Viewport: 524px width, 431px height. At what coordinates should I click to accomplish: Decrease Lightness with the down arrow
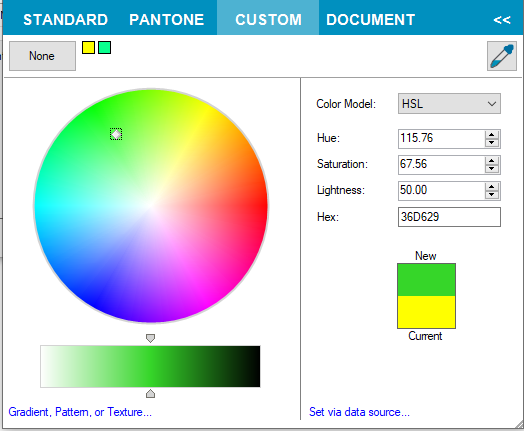pos(492,195)
